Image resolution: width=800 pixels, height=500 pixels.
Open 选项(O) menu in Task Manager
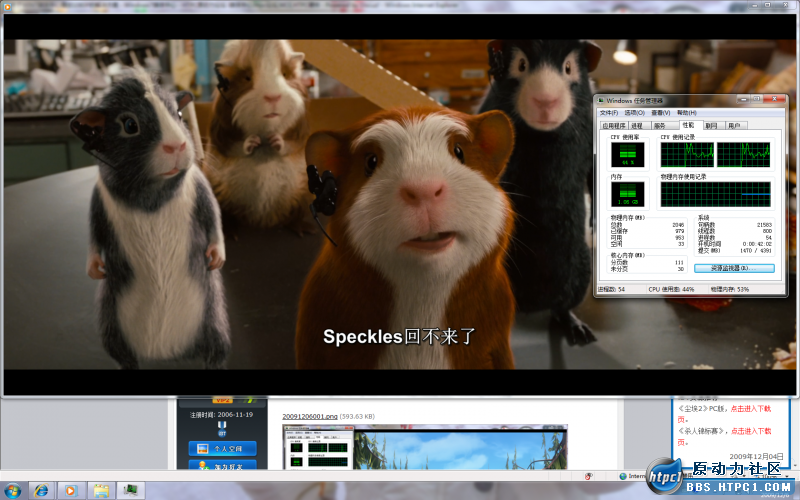pyautogui.click(x=634, y=113)
